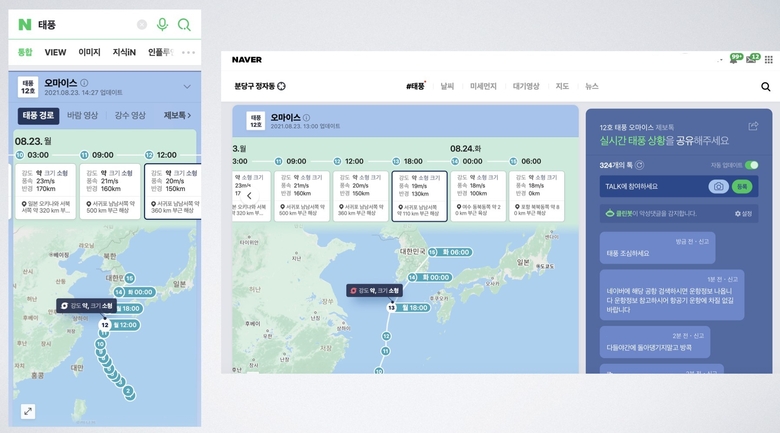
Task: Select the 00:00 forecast card for 08.24 on desktop
Action: pyautogui.click(x=478, y=196)
